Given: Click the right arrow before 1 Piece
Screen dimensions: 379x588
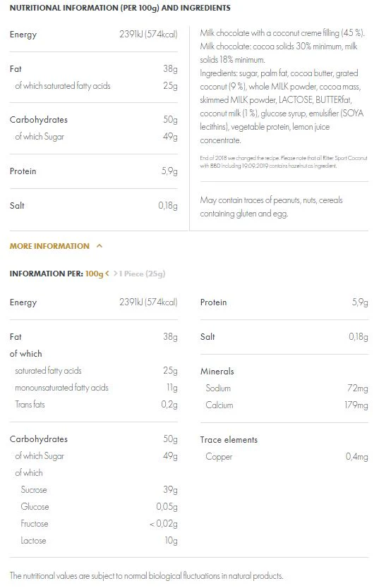Looking at the screenshot, I should coord(116,274).
